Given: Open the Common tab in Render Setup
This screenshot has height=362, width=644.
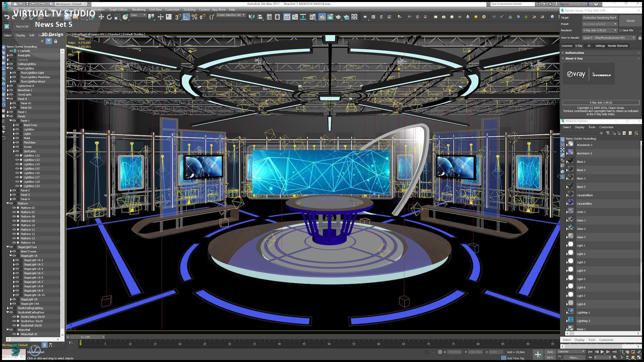Looking at the screenshot, I should click(x=567, y=46).
